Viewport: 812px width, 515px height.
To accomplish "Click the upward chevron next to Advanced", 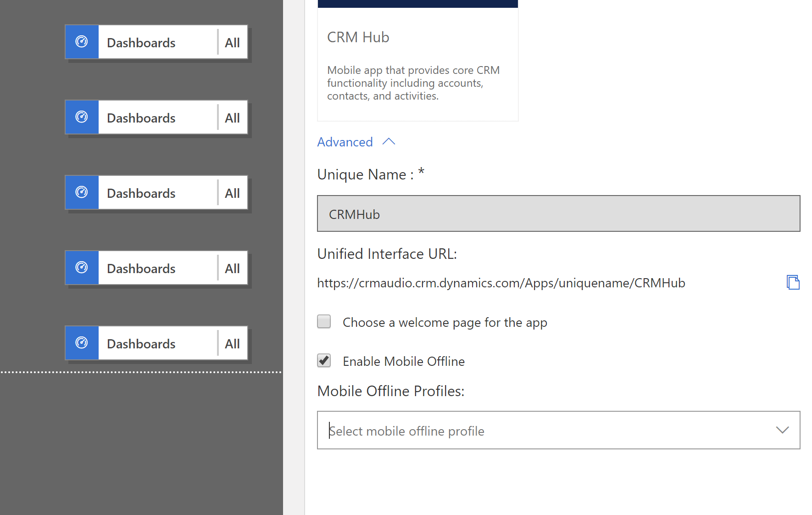I will point(389,141).
